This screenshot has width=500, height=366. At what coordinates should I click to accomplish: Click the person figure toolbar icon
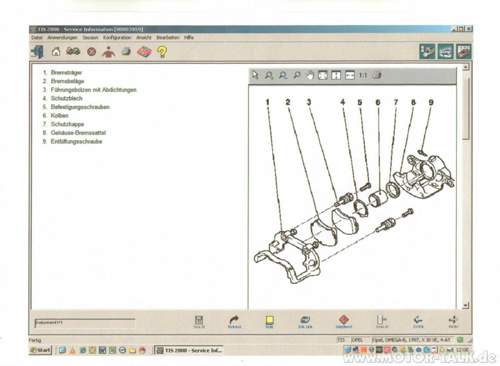tap(108, 52)
